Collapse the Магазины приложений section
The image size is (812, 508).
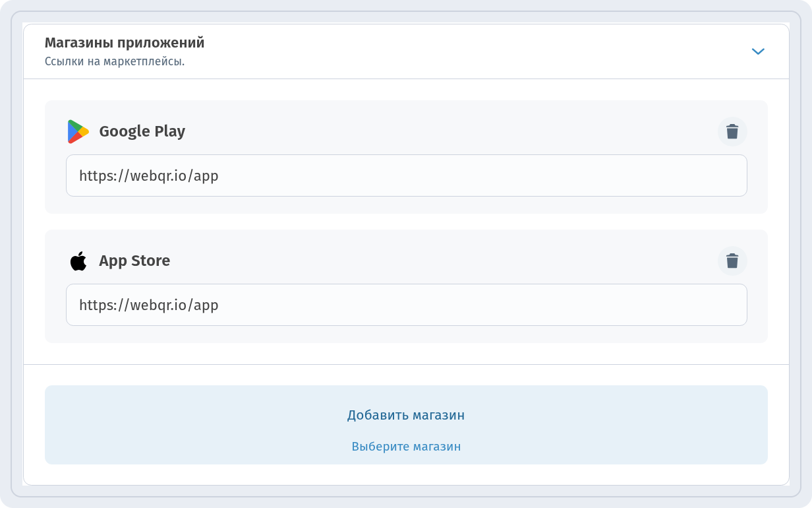[x=758, y=51]
